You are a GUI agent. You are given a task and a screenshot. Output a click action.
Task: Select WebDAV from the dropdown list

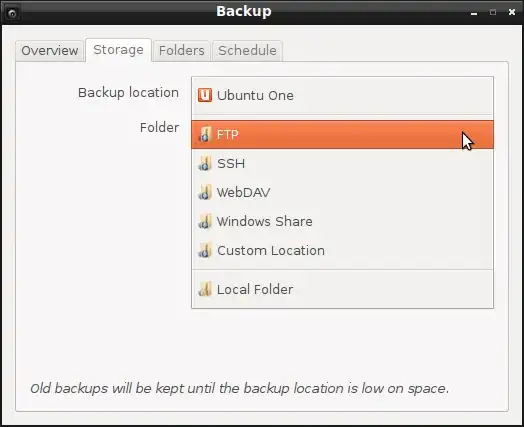pyautogui.click(x=342, y=192)
